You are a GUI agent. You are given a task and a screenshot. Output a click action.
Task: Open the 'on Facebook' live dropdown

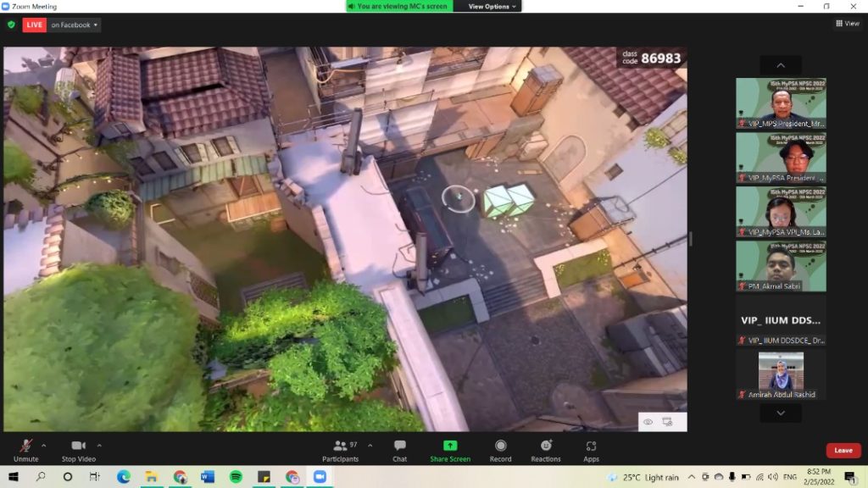pyautogui.click(x=74, y=25)
